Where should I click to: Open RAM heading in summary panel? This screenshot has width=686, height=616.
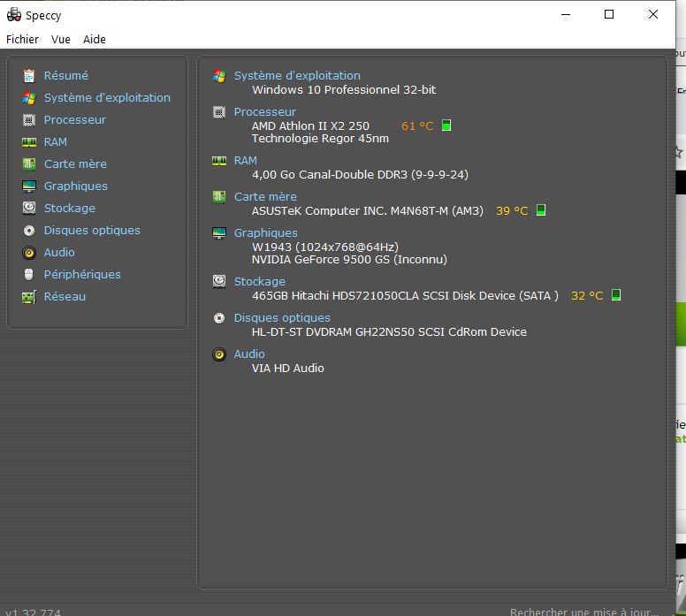pyautogui.click(x=246, y=161)
